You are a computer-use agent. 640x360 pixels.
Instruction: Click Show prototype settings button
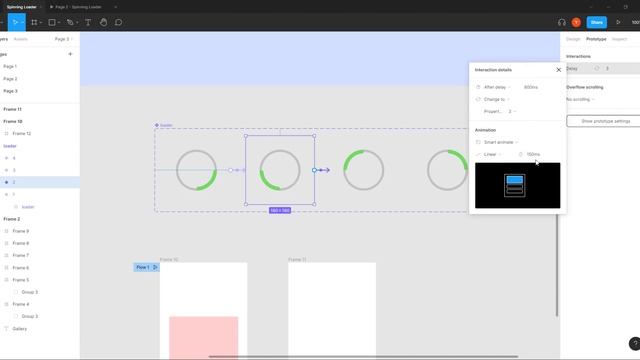[x=605, y=121]
